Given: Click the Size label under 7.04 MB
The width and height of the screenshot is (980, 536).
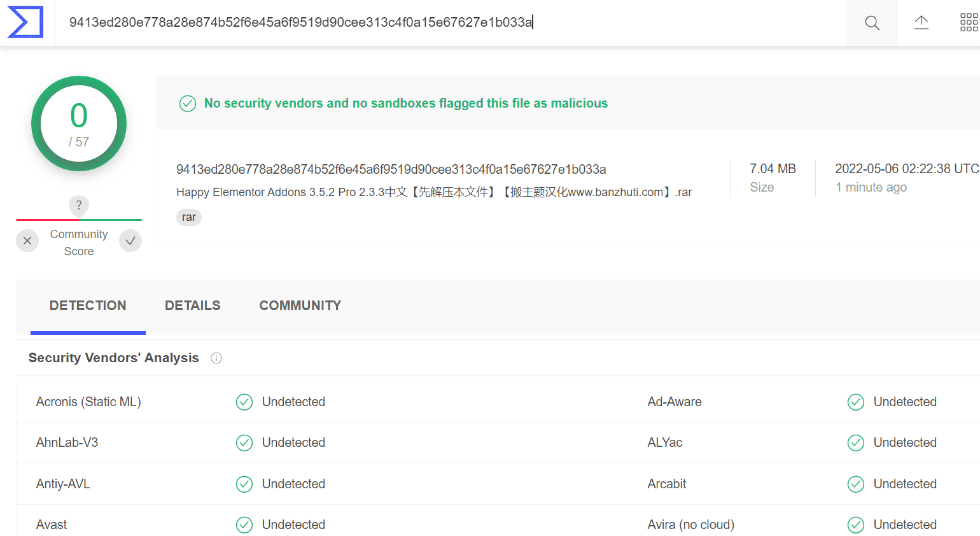Looking at the screenshot, I should tap(762, 187).
